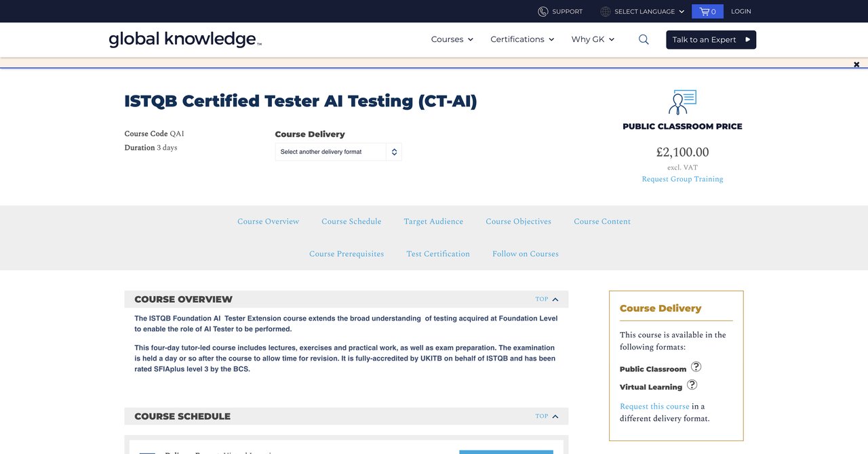The width and height of the screenshot is (868, 454).
Task: Jump to Course Overview section
Action: [268, 222]
